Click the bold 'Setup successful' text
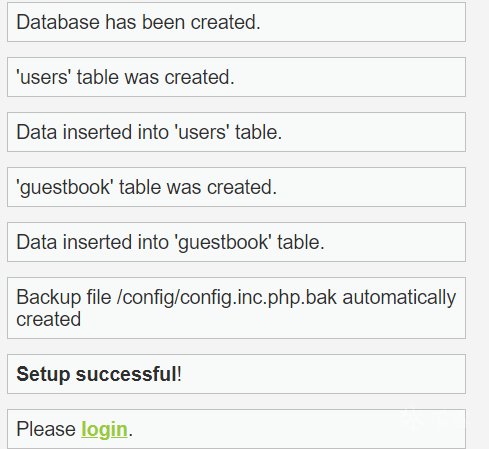 click(96, 374)
